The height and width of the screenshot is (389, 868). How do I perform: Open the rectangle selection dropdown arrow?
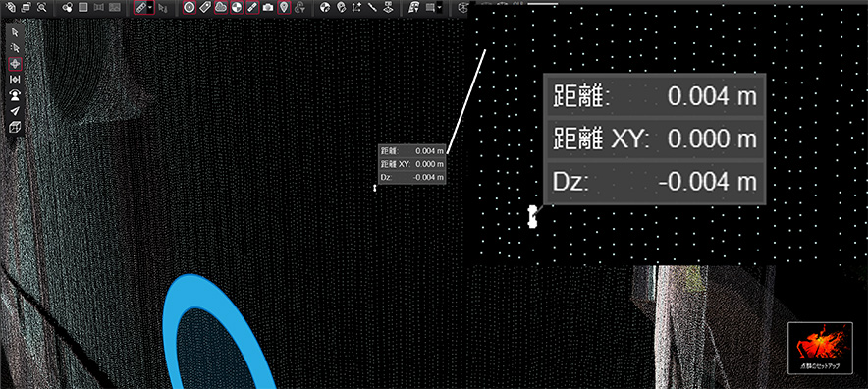439,8
